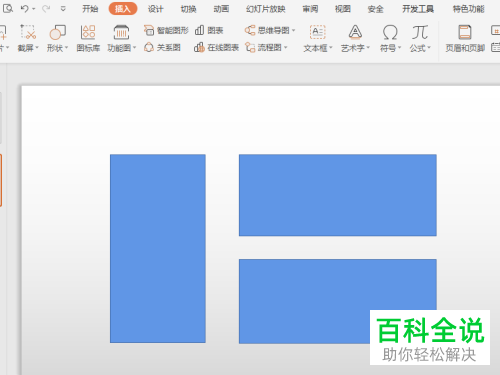The width and height of the screenshot is (500, 375).
Task: Open the 动画 tab
Action: click(x=221, y=9)
